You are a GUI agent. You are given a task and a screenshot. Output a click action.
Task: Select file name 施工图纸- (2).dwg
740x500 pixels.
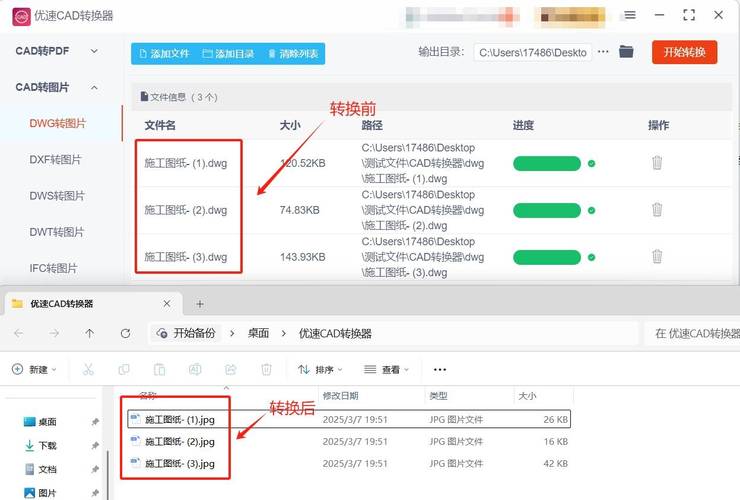point(185,210)
